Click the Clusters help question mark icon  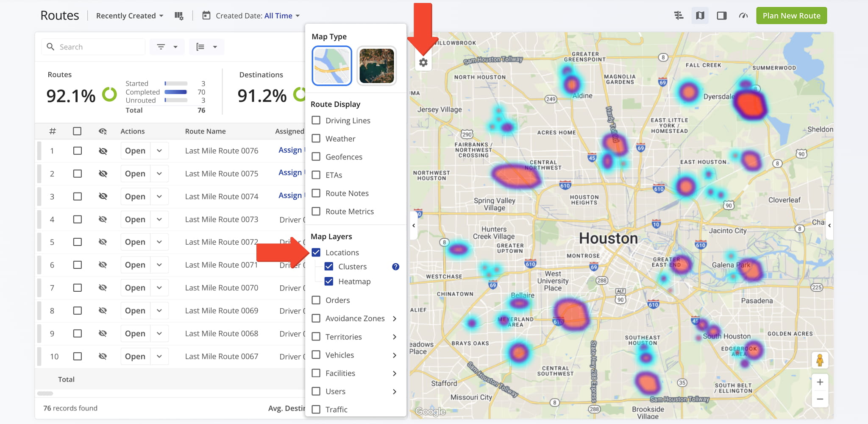click(x=395, y=267)
